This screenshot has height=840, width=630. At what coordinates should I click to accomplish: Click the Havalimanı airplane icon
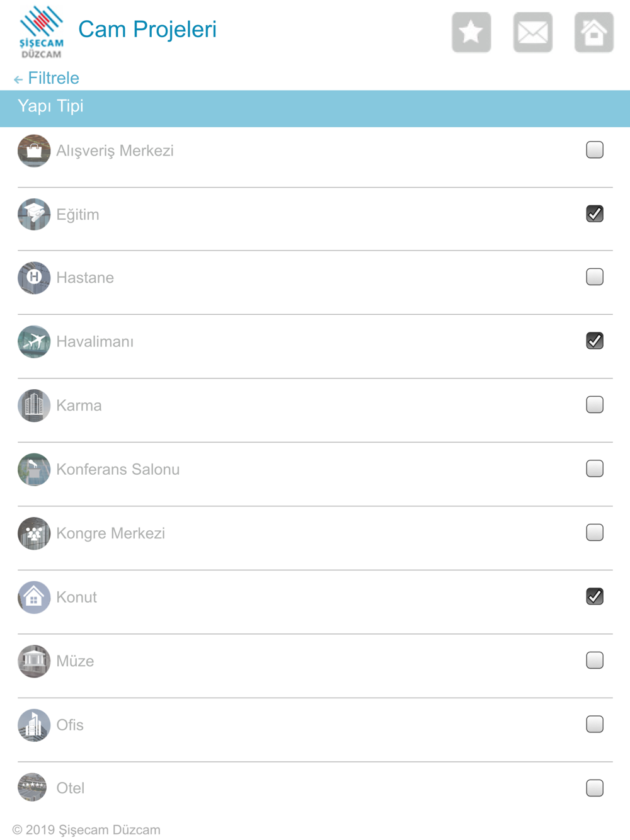click(34, 341)
